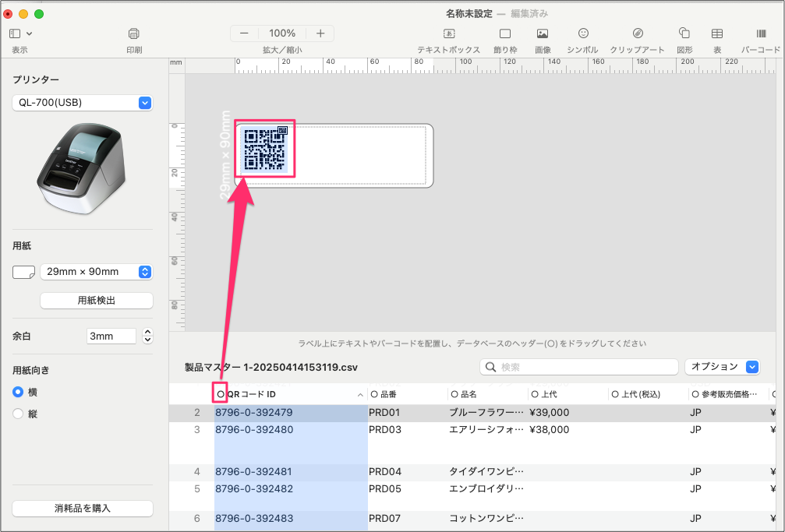Viewport: 785px width, 532px height.
Task: Click the paper shape icon beside paper size
Action: 23,273
